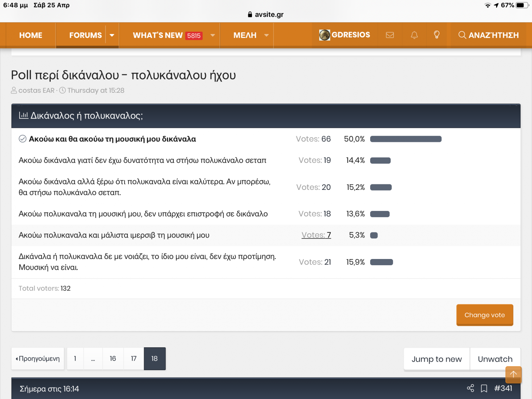The height and width of the screenshot is (399, 532).
Task: Open pagination ellipsis page jump
Action: 93,358
